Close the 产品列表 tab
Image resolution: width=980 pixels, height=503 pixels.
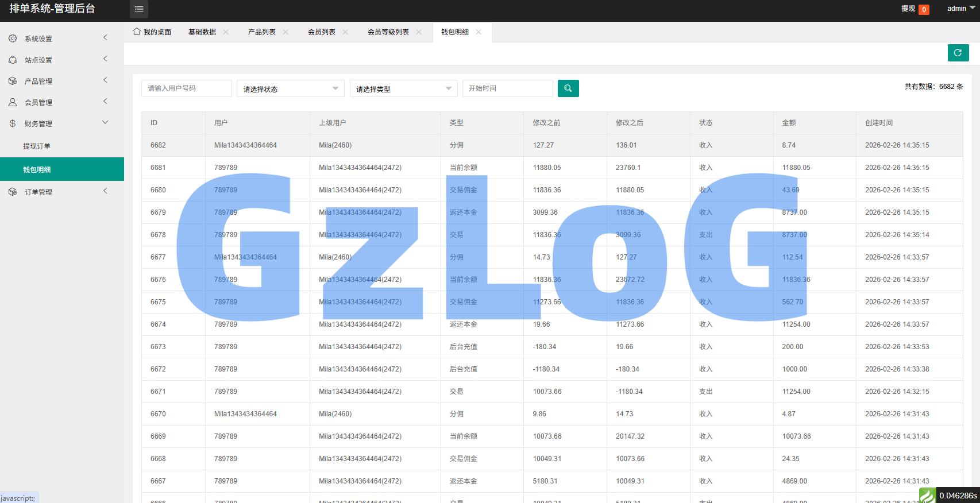pos(285,32)
